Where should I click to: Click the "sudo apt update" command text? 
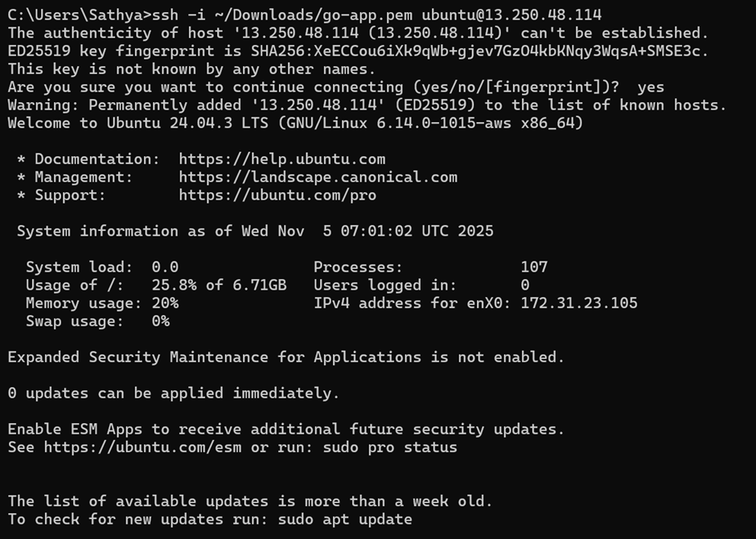click(345, 520)
